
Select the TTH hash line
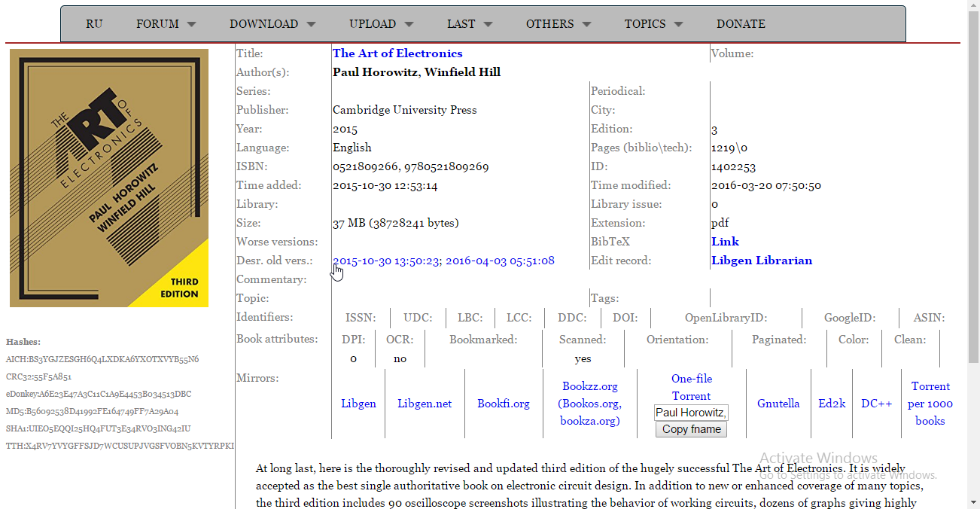[120, 446]
